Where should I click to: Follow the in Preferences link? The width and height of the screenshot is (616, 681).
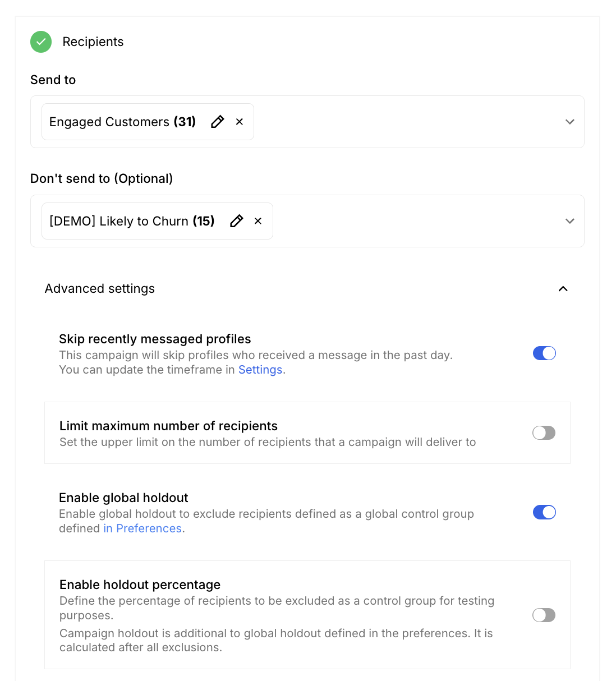[x=142, y=528]
